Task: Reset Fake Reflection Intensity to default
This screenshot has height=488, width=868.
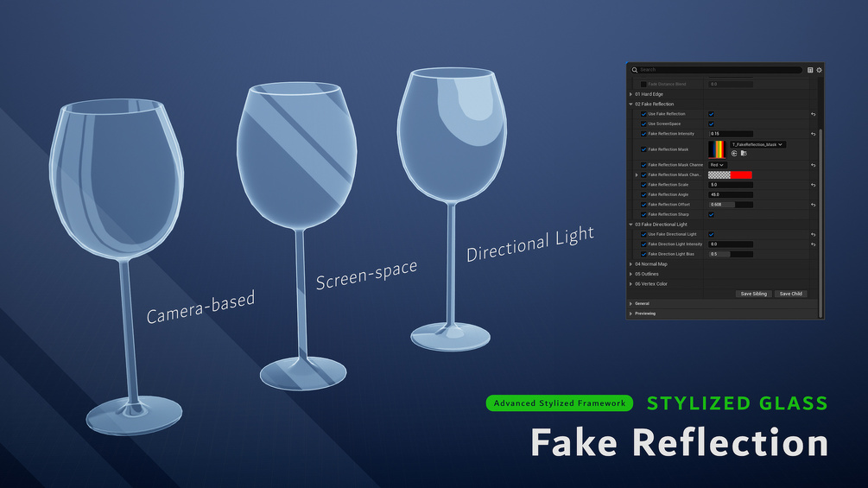Action: click(x=814, y=134)
